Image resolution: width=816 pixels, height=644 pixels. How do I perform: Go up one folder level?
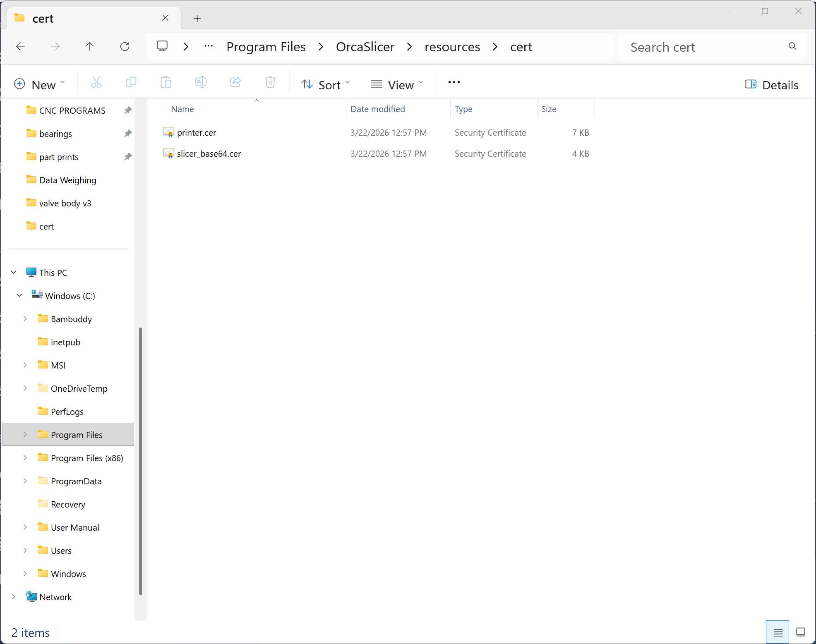(89, 46)
